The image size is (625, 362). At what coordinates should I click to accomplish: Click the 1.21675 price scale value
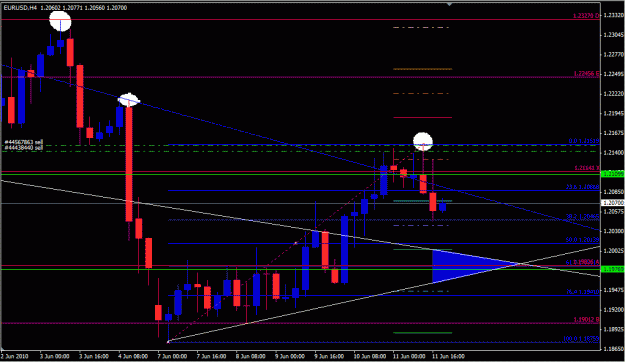coord(613,133)
